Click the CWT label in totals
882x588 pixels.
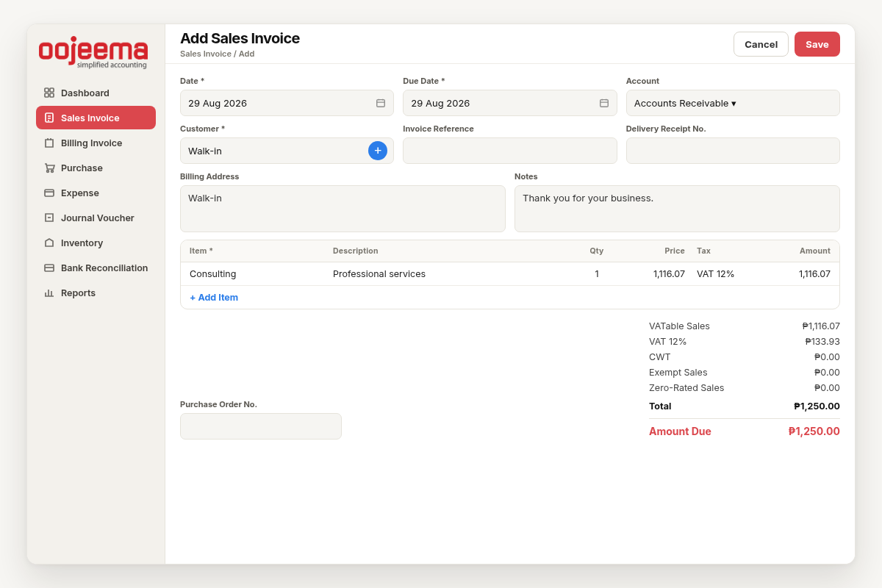click(659, 357)
